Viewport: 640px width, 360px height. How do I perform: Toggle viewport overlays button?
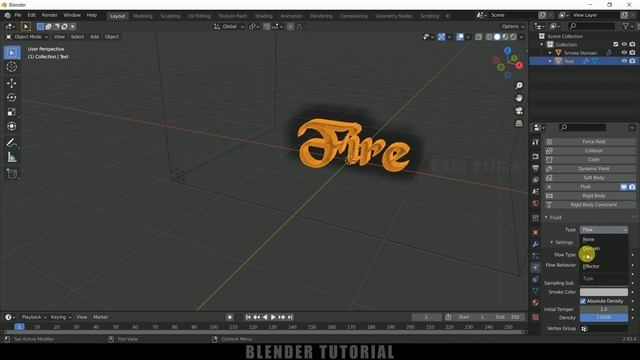(x=460, y=37)
